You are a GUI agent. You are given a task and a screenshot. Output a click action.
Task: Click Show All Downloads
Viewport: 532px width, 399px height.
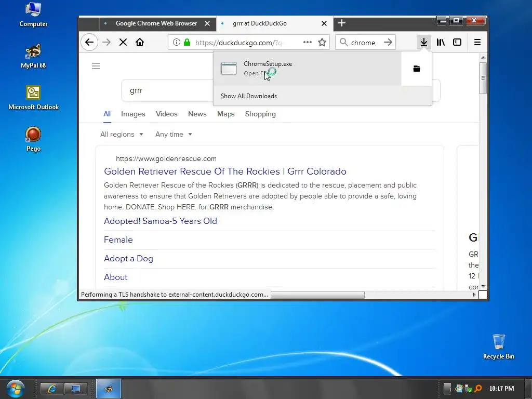(x=249, y=96)
